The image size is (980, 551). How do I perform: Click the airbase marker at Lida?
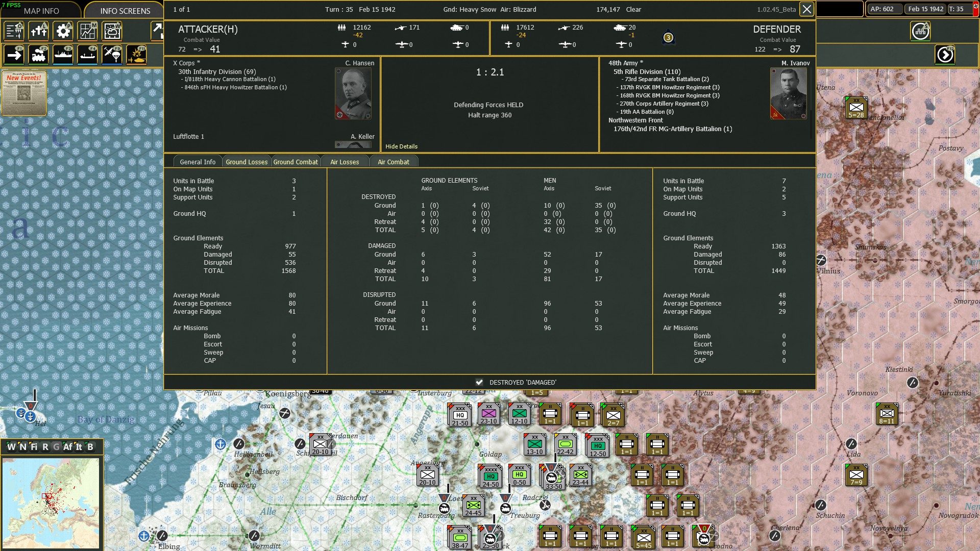(851, 444)
